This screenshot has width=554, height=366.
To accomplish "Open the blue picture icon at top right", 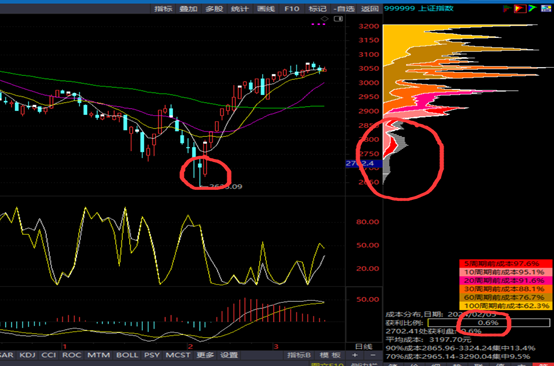I will tap(546, 8).
